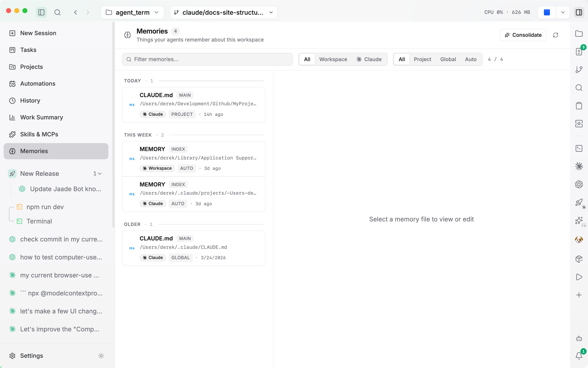Select the All source filter tab
The image size is (588, 368).
[x=307, y=59]
